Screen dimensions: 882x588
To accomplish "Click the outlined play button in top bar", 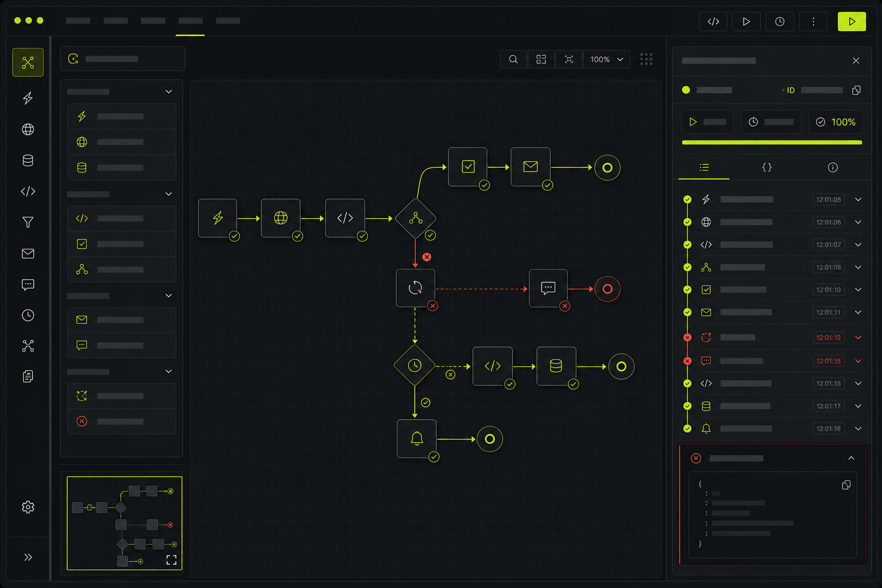I will click(746, 21).
